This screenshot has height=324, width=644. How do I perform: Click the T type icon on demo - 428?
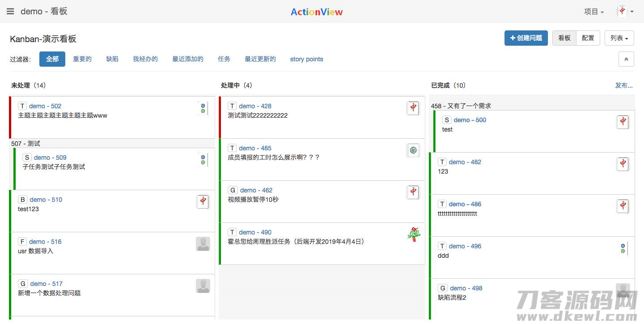coord(232,106)
